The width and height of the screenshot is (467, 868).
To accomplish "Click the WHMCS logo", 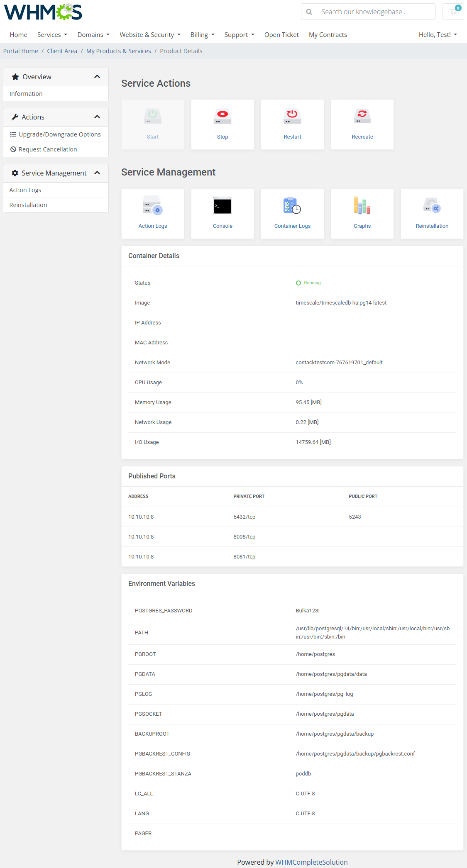I will click(43, 12).
